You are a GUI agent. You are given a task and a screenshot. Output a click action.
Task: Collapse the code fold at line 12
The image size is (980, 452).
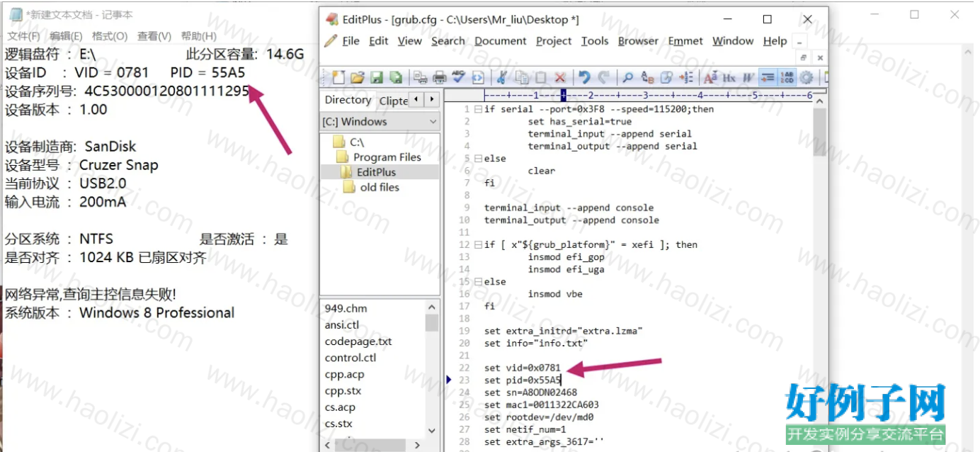coord(478,245)
